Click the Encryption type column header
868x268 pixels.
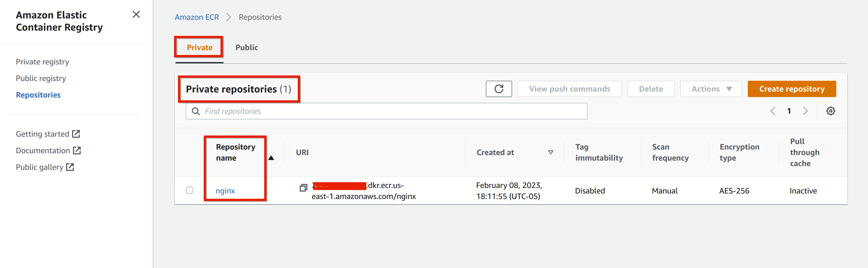click(x=739, y=152)
